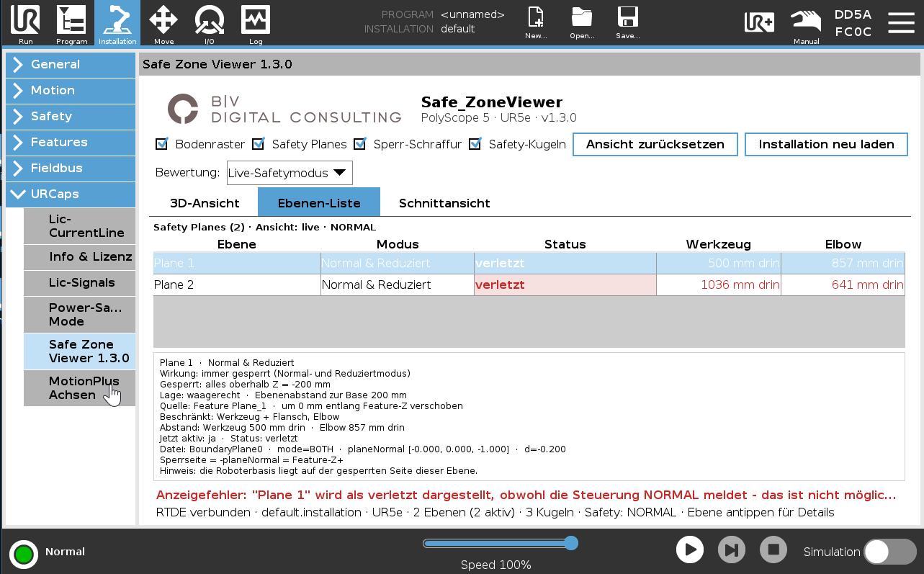The height and width of the screenshot is (574, 924).
Task: Click the Step forward button
Action: click(x=732, y=550)
